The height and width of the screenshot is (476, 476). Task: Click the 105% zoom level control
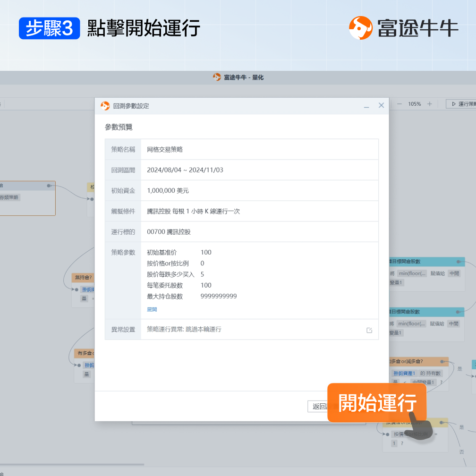click(414, 104)
